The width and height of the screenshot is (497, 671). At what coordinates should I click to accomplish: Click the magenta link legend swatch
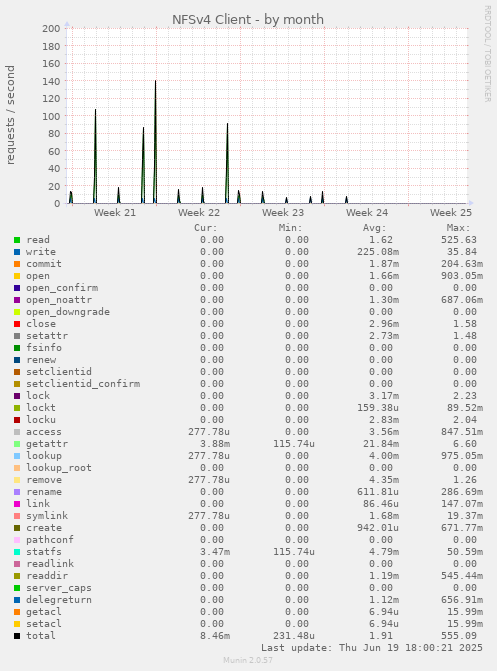[x=17, y=504]
